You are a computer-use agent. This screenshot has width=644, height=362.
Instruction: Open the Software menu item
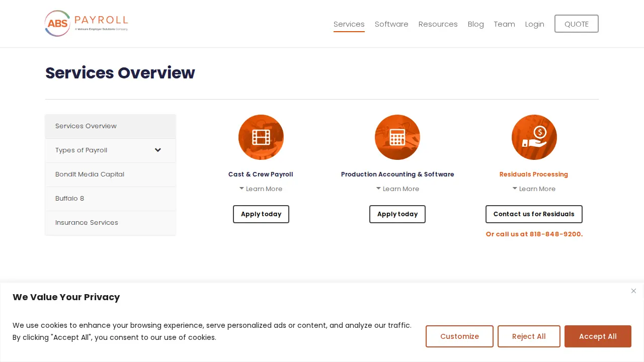391,24
